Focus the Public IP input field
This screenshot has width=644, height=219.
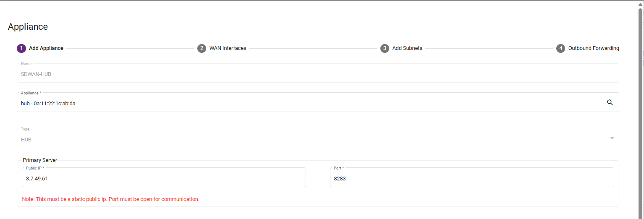tap(164, 179)
